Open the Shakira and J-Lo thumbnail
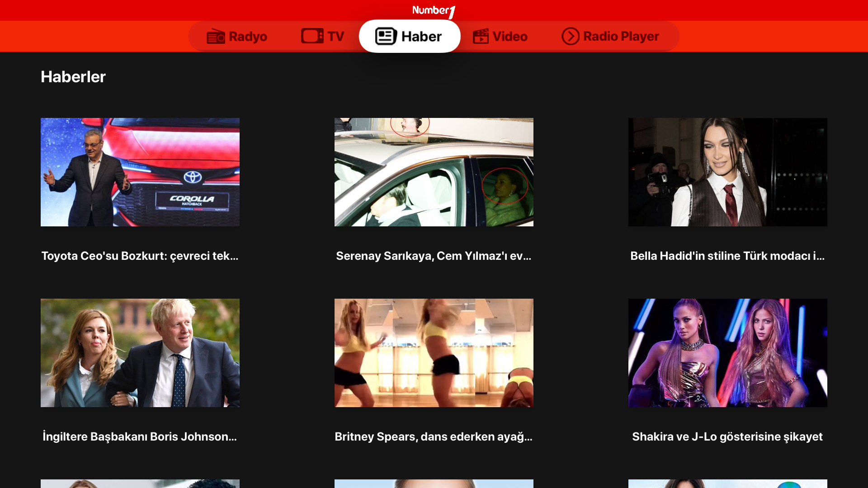Screen dimensions: 868x488 pyautogui.click(x=728, y=353)
